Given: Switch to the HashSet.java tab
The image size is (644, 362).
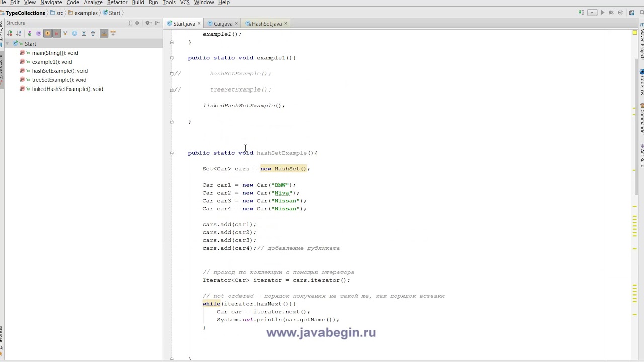Looking at the screenshot, I should pyautogui.click(x=267, y=24).
